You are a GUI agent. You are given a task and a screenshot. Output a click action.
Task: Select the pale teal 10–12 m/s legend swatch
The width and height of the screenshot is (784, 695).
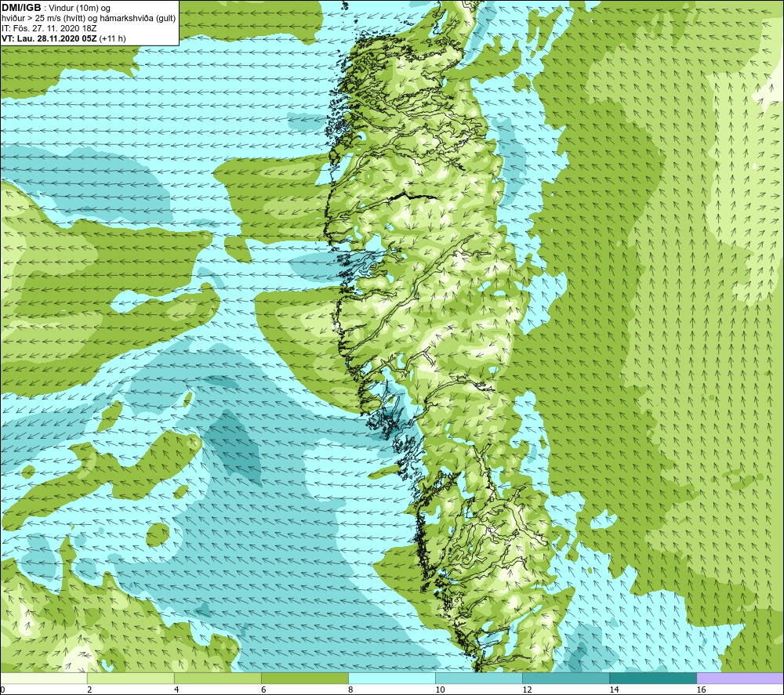478,679
